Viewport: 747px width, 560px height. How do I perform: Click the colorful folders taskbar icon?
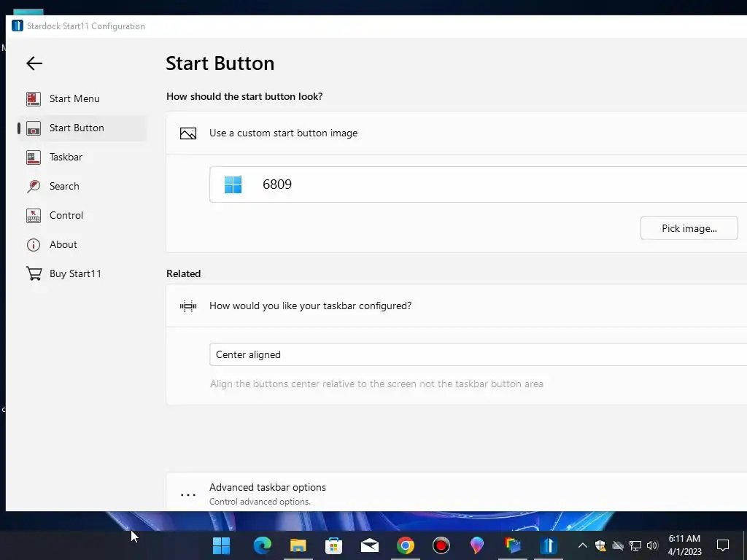tap(513, 545)
